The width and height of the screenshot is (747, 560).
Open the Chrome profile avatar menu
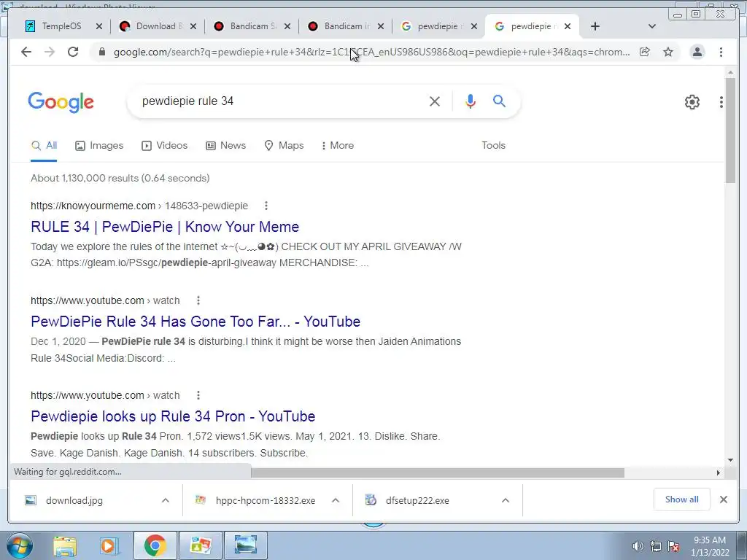coord(697,52)
